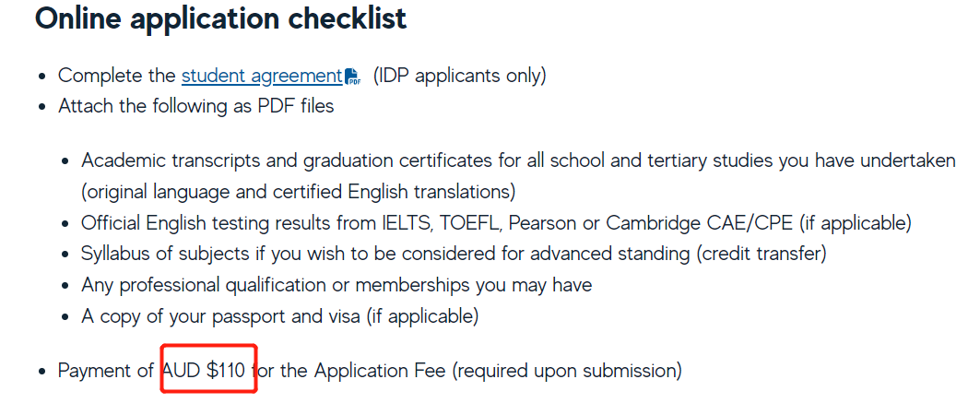
Task: Click the PDF icon after student agreement
Action: [x=353, y=77]
